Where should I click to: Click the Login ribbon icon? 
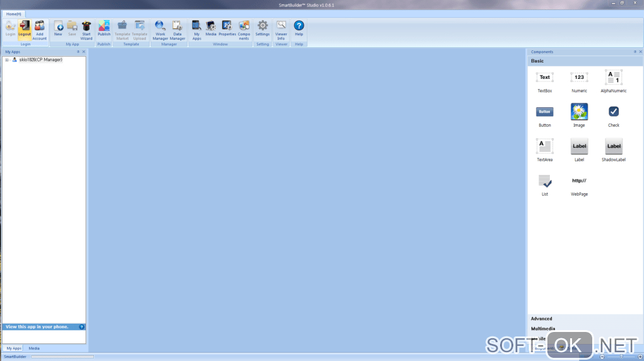click(10, 29)
